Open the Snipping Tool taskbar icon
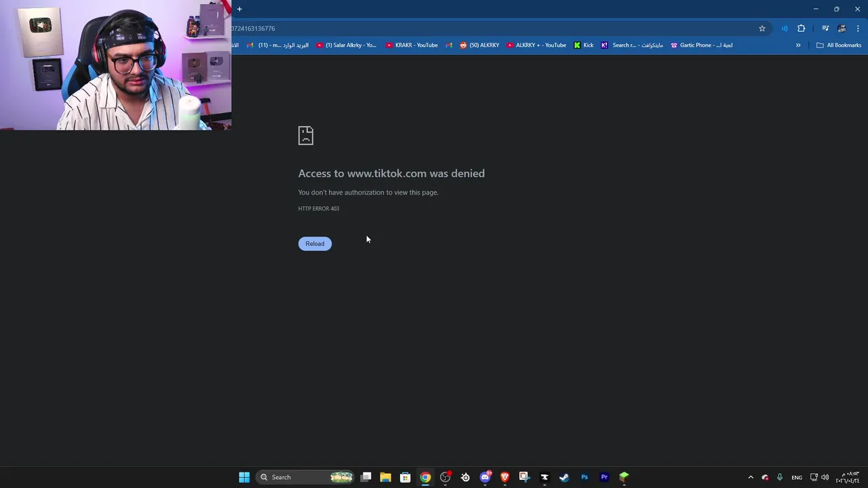This screenshot has height=488, width=868. (524, 477)
